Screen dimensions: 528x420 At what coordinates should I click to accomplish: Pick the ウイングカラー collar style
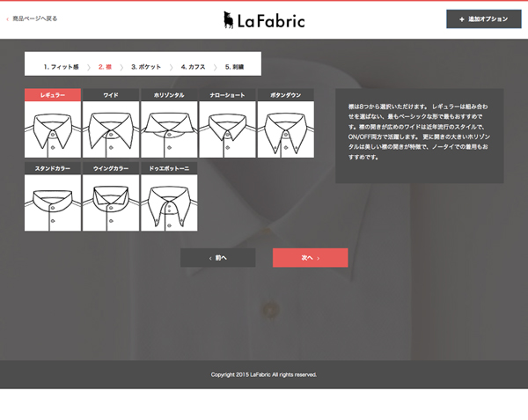(111, 203)
